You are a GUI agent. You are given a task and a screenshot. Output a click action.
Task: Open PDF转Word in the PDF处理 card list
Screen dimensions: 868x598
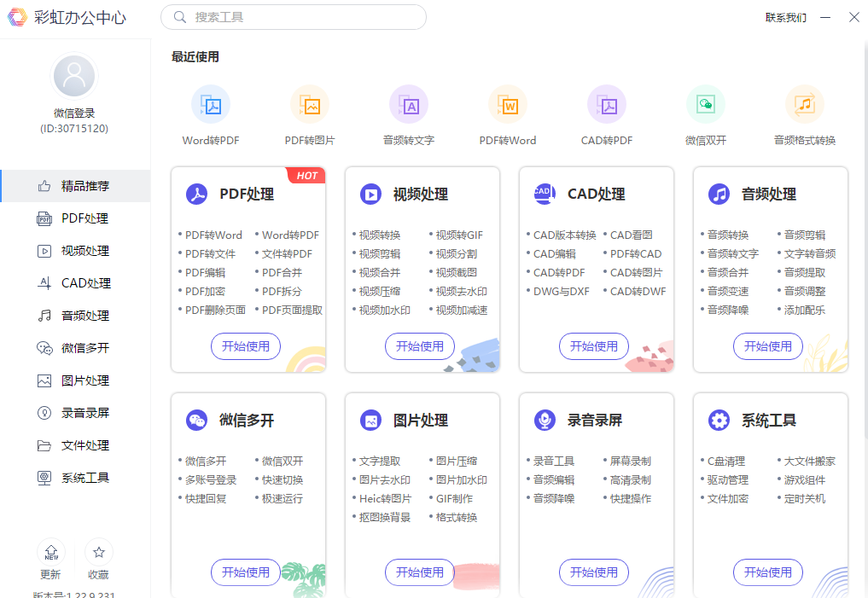click(213, 235)
